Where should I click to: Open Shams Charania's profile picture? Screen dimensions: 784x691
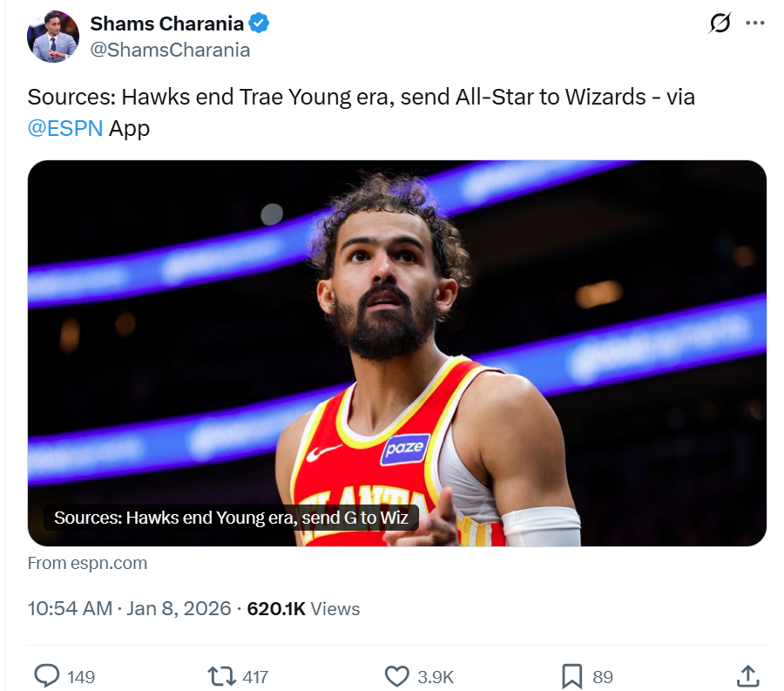pos(53,37)
